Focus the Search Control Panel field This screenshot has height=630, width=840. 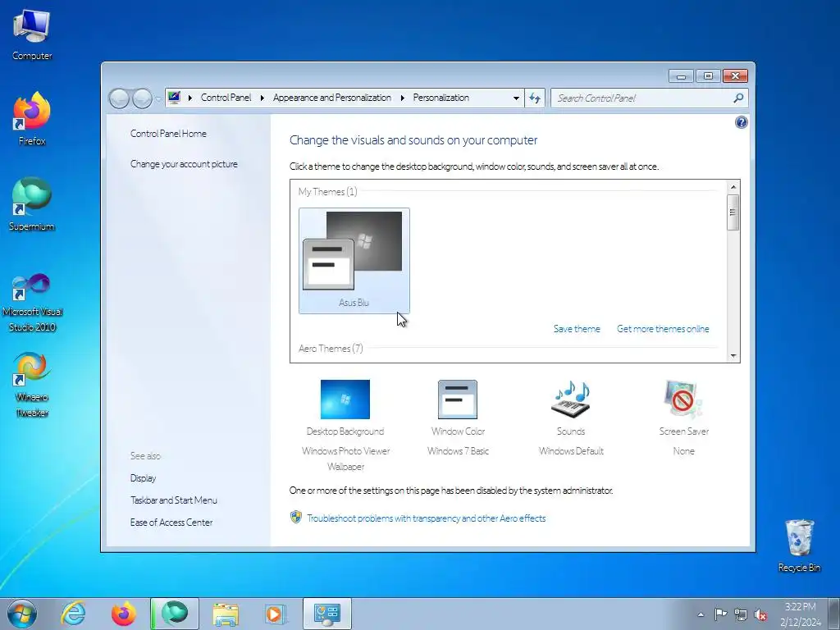click(642, 98)
